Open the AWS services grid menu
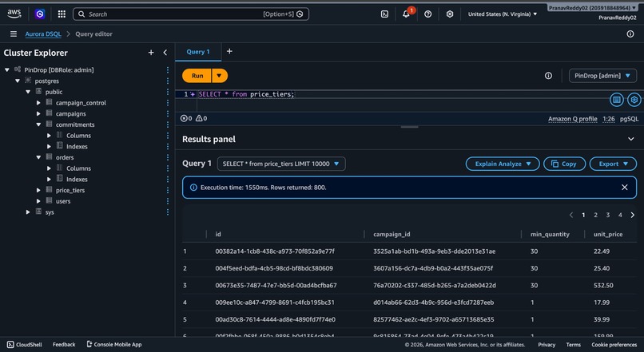The width and height of the screenshot is (644, 352). click(x=62, y=14)
